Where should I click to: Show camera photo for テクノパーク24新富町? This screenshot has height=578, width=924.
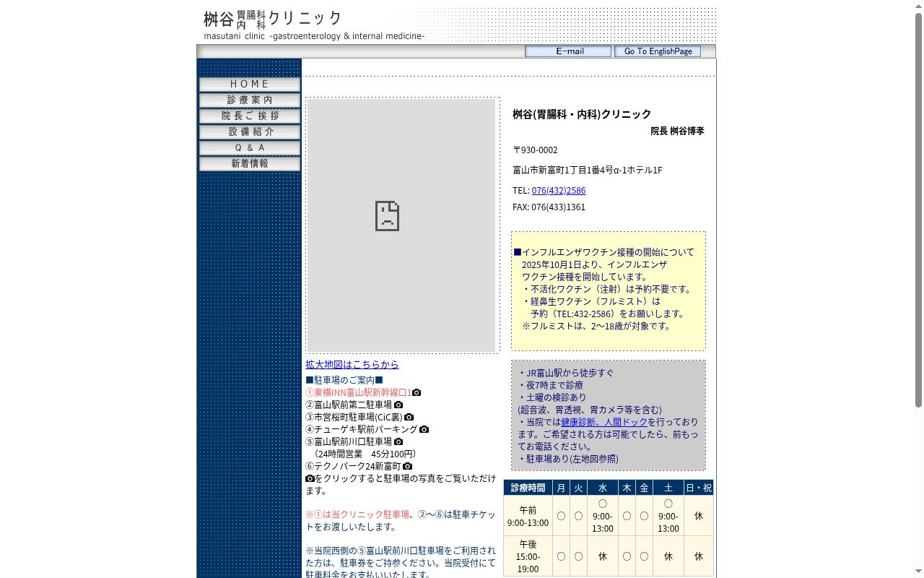pos(408,466)
